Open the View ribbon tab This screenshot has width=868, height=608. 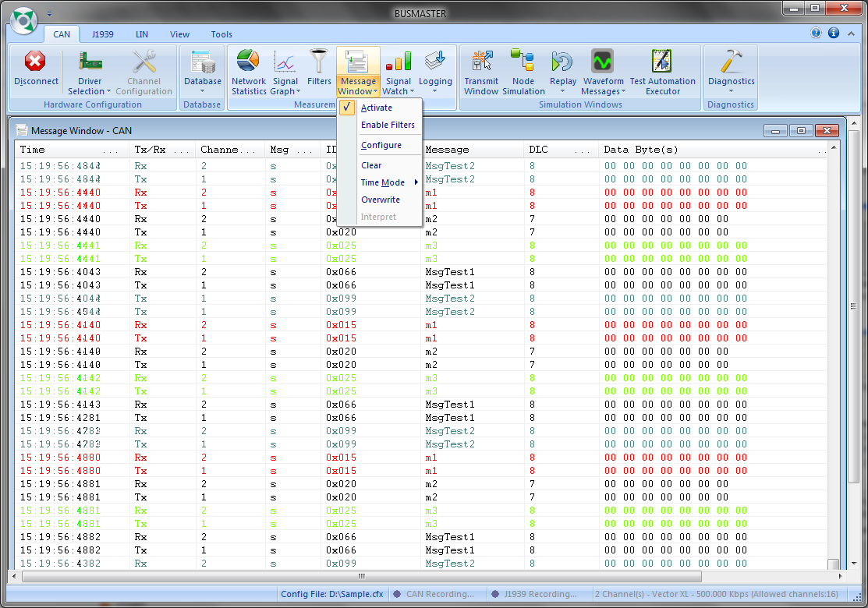[x=179, y=34]
